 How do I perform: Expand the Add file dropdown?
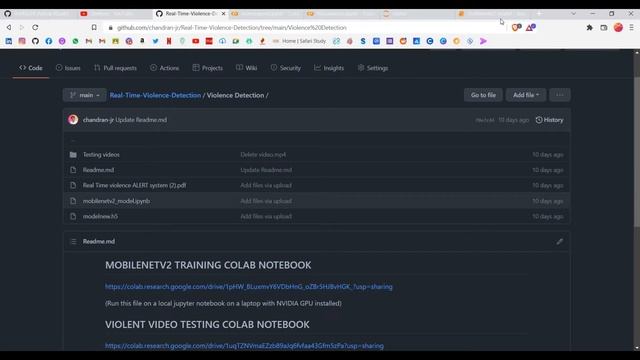526,95
